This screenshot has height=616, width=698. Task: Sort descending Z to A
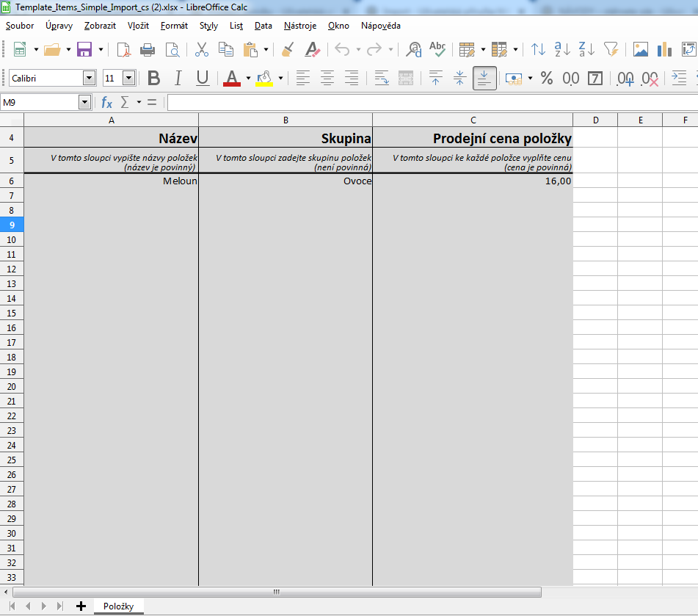tap(586, 49)
